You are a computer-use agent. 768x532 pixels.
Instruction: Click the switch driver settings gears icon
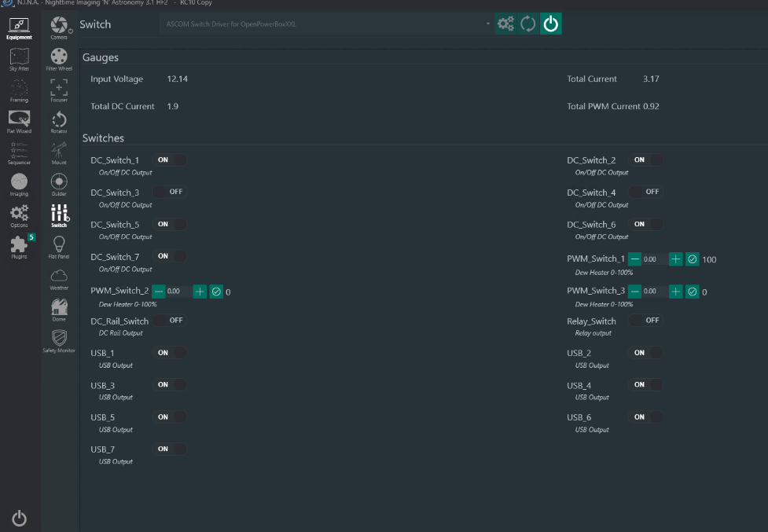coord(506,24)
